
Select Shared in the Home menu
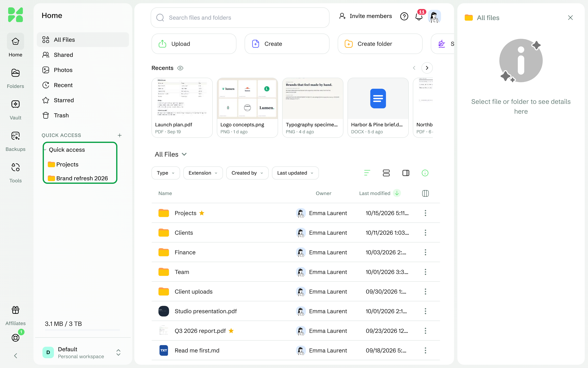(x=83, y=55)
